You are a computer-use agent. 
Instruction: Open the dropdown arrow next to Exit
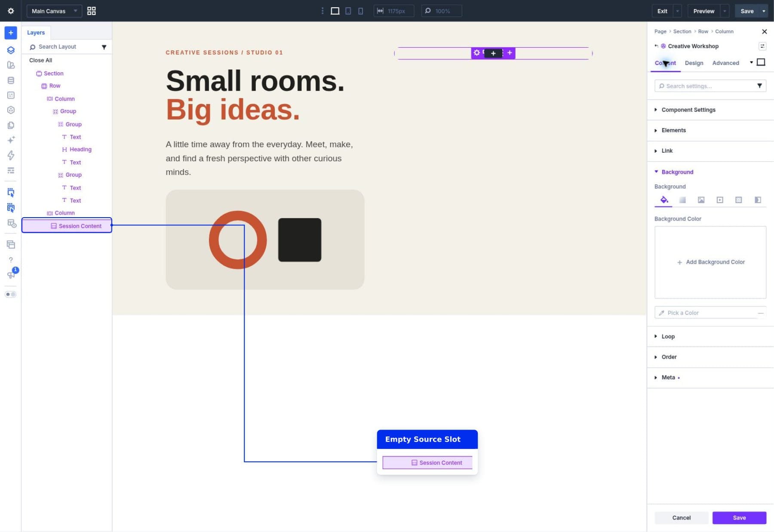677,11
